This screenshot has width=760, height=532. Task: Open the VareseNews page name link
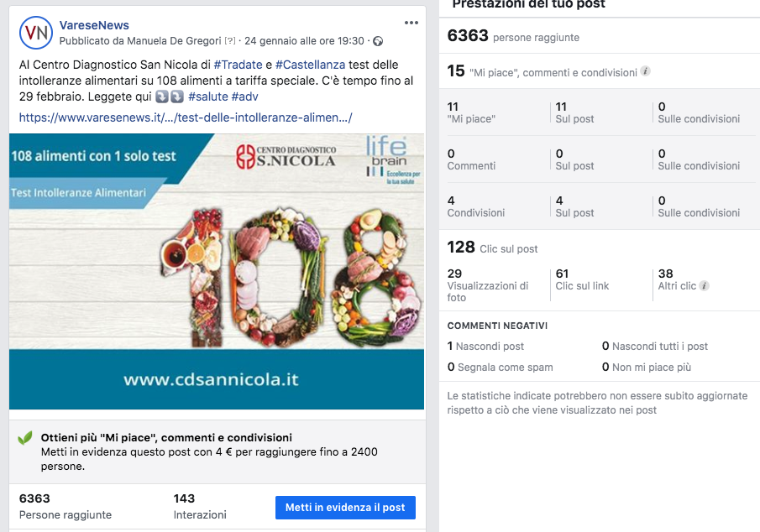[94, 25]
